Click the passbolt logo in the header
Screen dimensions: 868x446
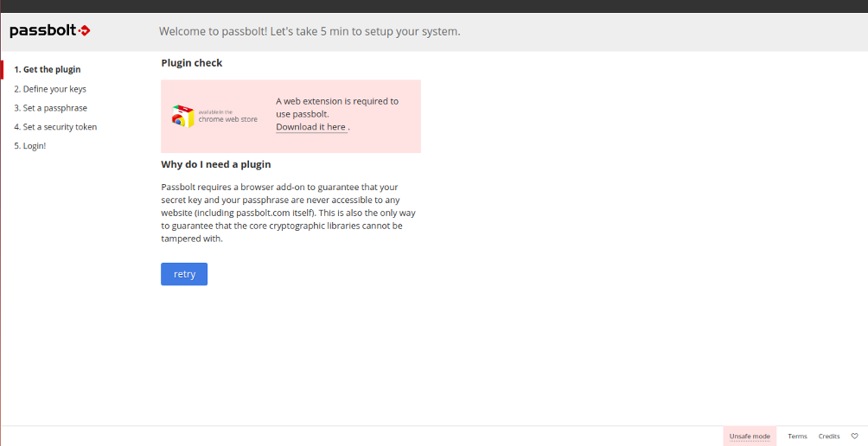tap(50, 31)
